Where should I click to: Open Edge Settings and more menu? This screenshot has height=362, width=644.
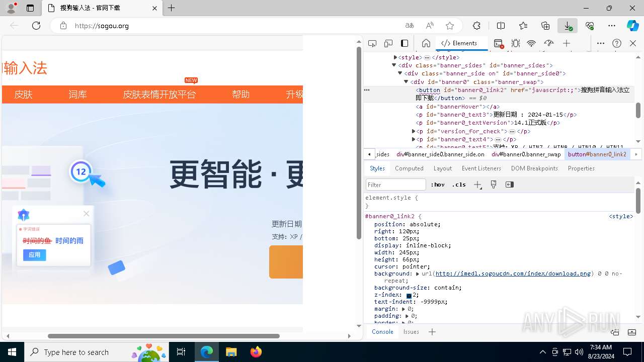[612, 26]
